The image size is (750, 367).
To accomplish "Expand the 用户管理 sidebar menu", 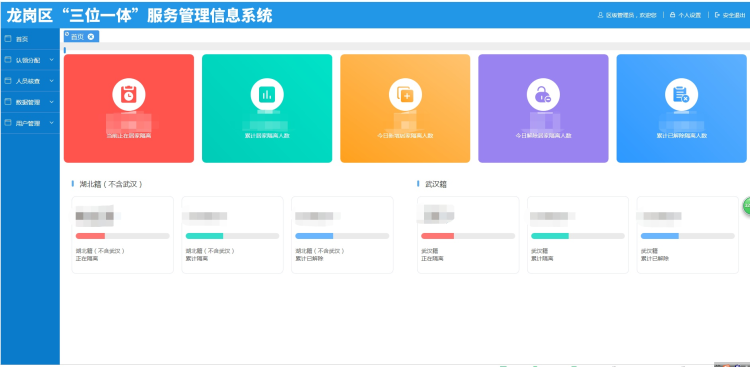I will (x=30, y=123).
